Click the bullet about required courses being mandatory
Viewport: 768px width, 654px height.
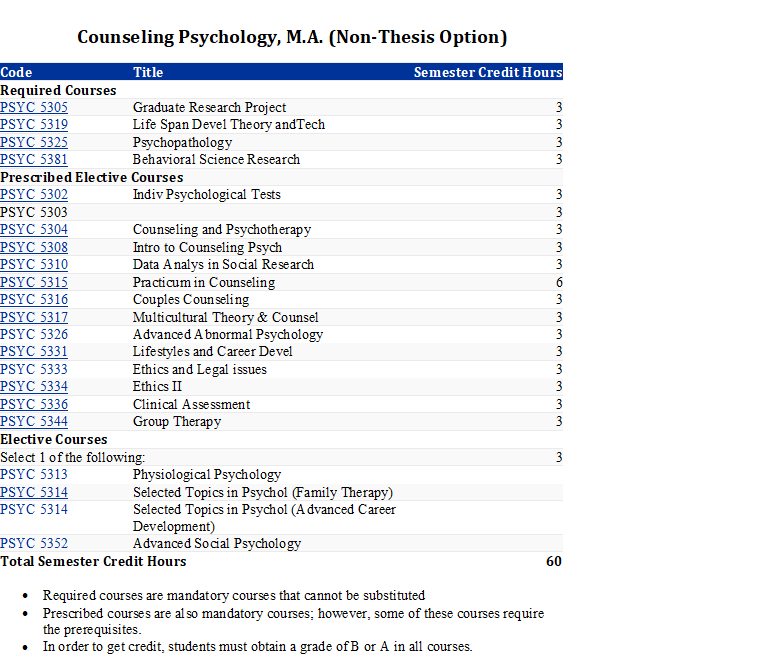(x=234, y=595)
